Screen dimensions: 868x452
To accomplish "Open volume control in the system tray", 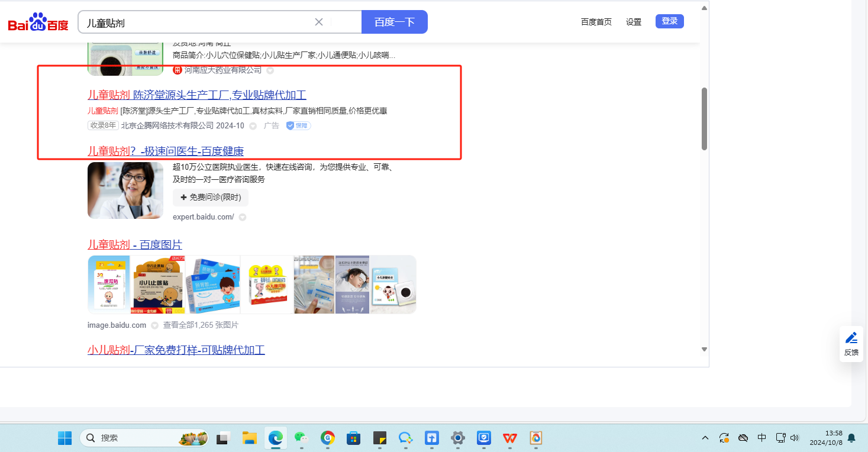I will pos(795,438).
